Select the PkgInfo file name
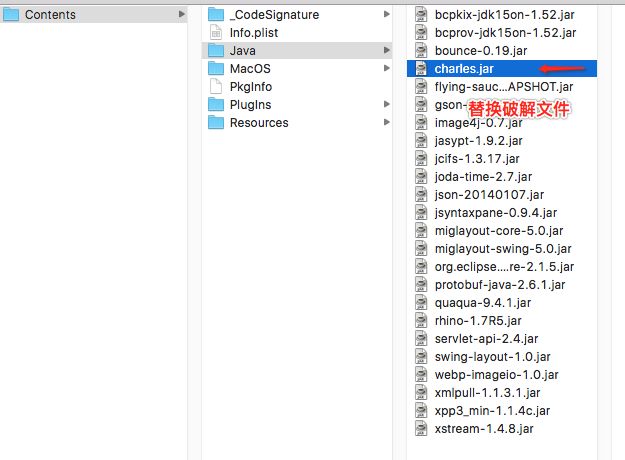The width and height of the screenshot is (625, 460). [x=251, y=86]
